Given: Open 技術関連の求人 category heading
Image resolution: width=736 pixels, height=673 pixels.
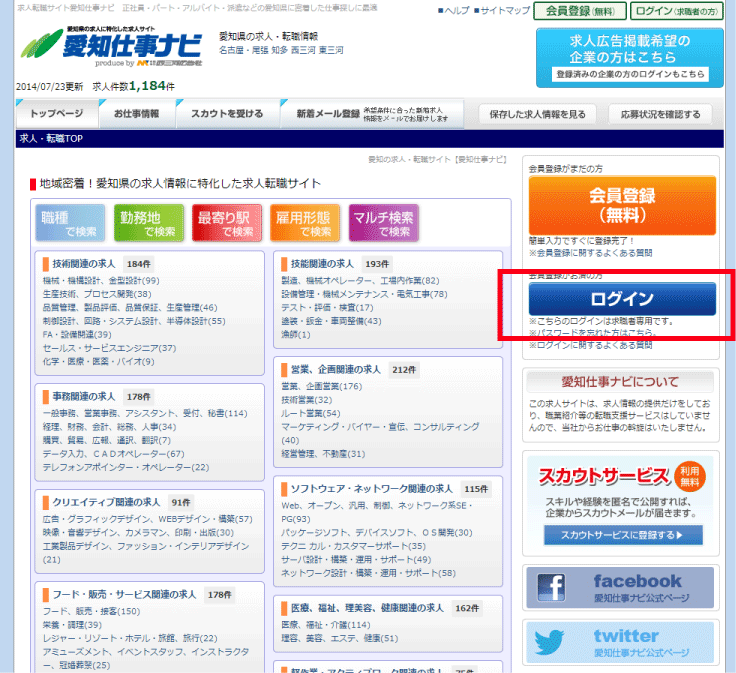Looking at the screenshot, I should point(82,263).
